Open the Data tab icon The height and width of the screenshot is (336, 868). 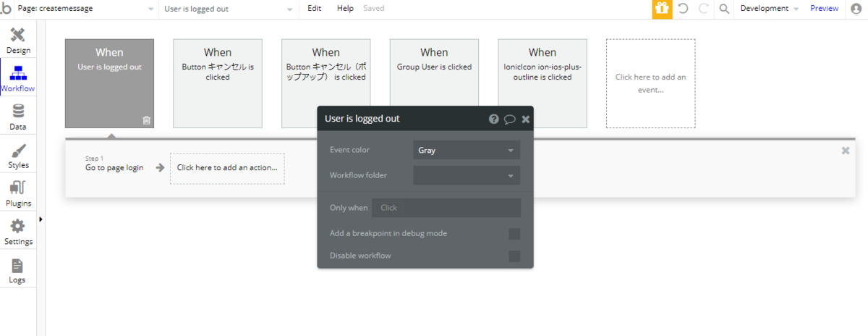(x=18, y=111)
